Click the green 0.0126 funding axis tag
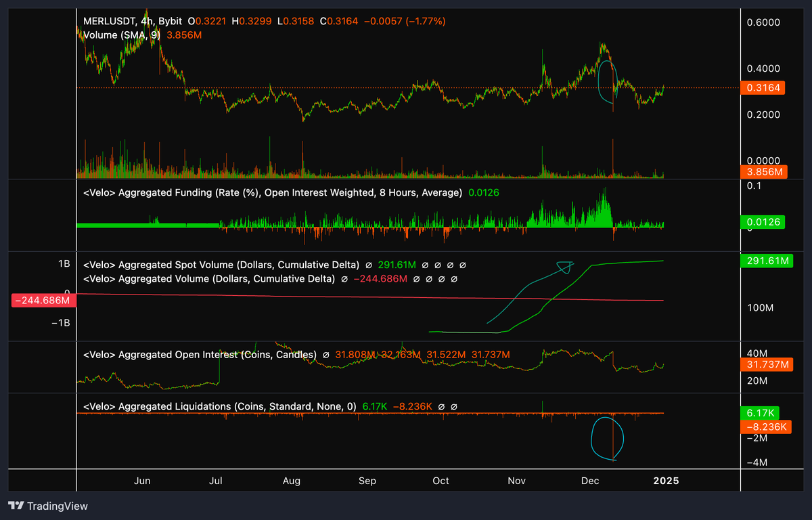Screen dimensions: 812x520 tap(763, 221)
